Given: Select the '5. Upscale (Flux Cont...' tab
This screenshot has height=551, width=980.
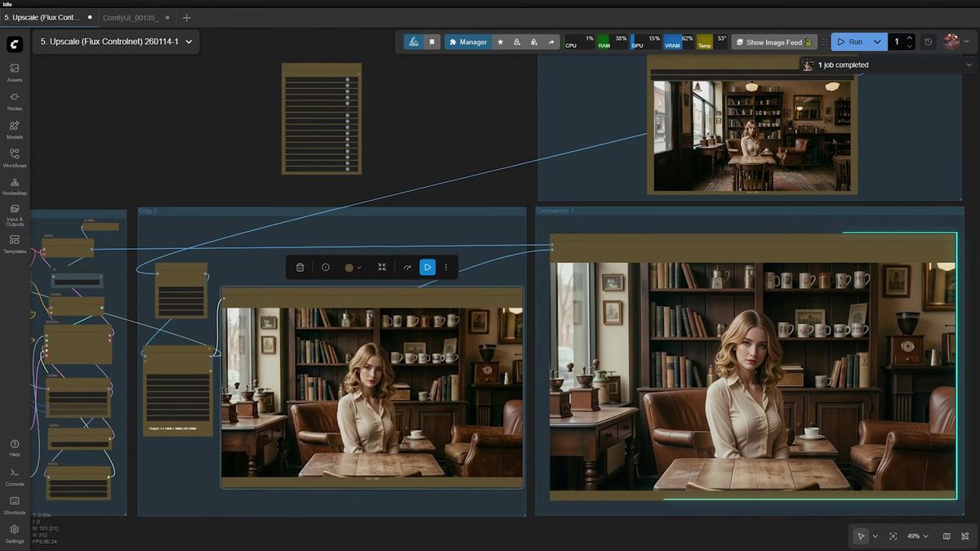Looking at the screenshot, I should 42,17.
